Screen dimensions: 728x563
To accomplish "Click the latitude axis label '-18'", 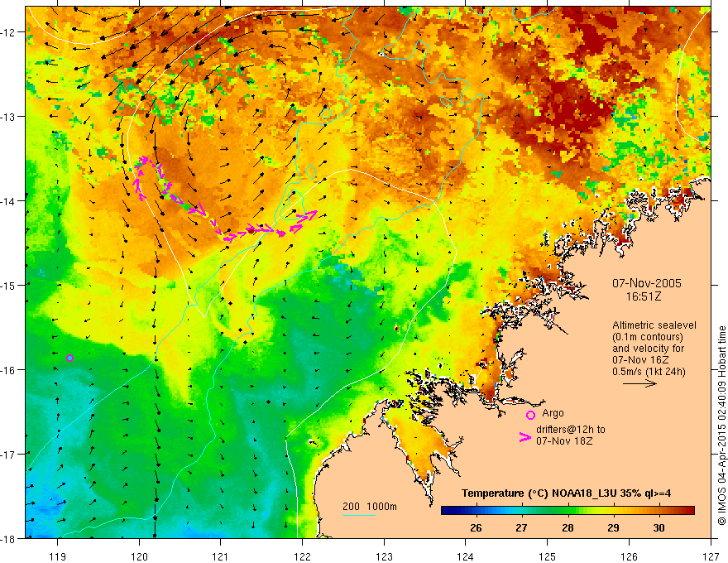I will coord(8,538).
